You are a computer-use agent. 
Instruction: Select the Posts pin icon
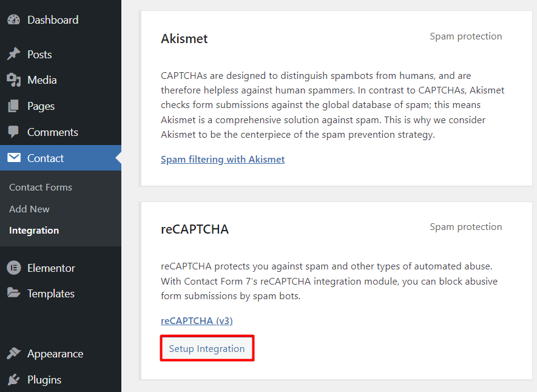click(x=13, y=54)
